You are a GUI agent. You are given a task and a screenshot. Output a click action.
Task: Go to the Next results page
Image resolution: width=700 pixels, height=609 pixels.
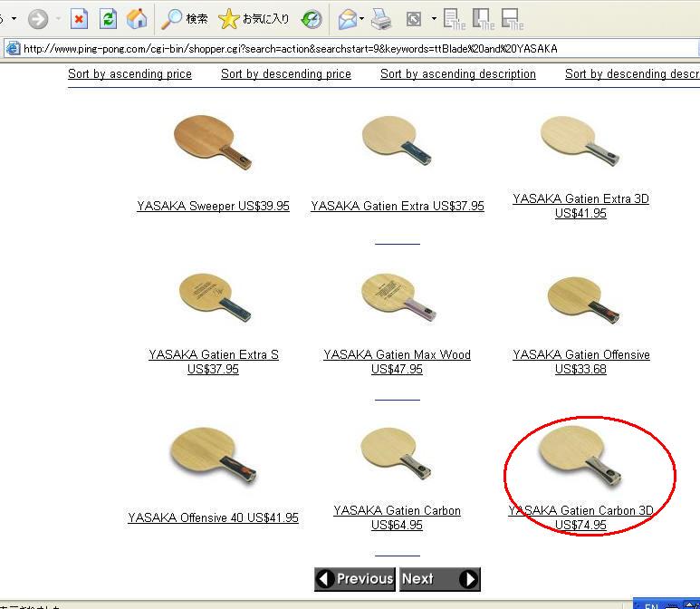(x=440, y=579)
